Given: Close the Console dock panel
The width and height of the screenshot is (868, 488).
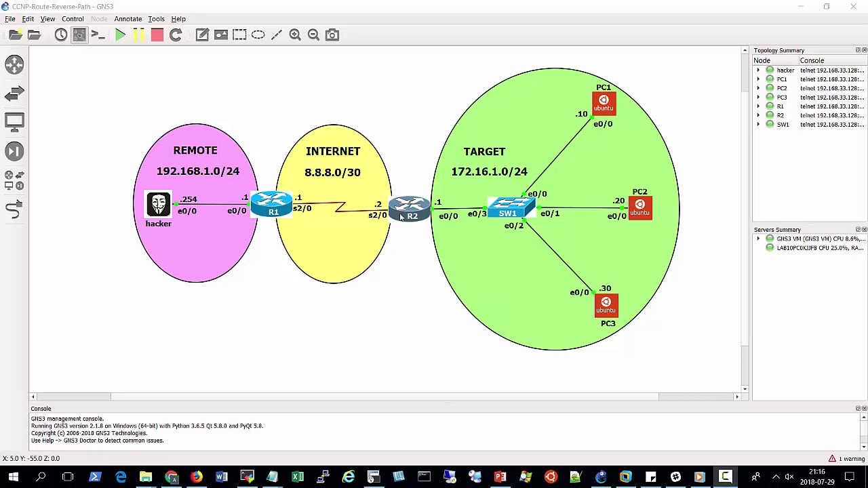Looking at the screenshot, I should tap(864, 409).
